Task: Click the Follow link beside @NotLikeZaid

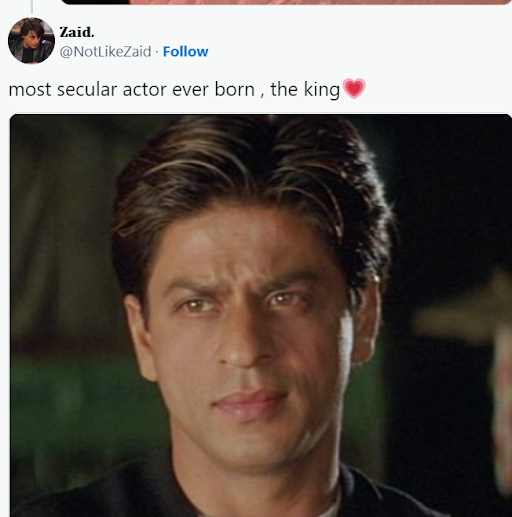Action: click(185, 52)
